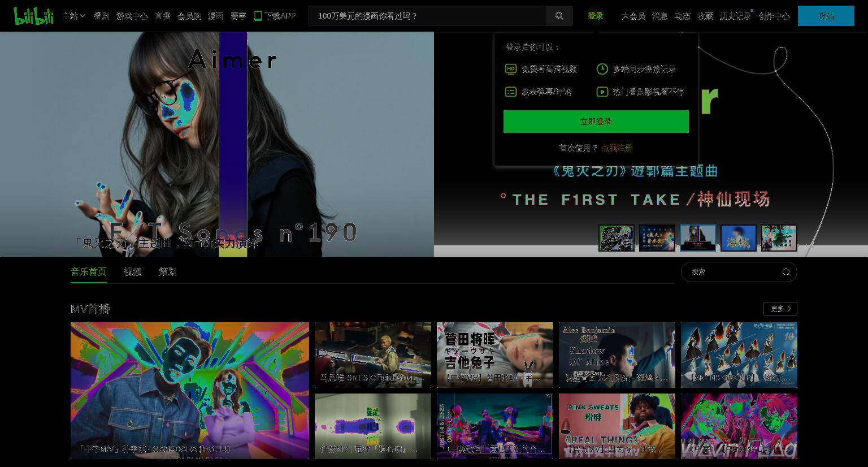This screenshot has height=467, width=868.
Task: Open the 菅田将晖 吉他兔子 video thumbnail
Action: (x=494, y=355)
